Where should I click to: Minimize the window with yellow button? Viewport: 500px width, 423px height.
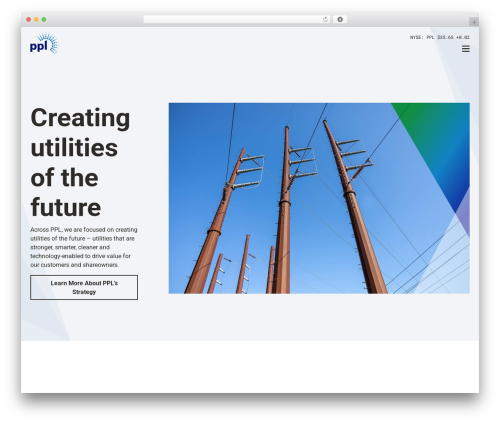(36, 20)
